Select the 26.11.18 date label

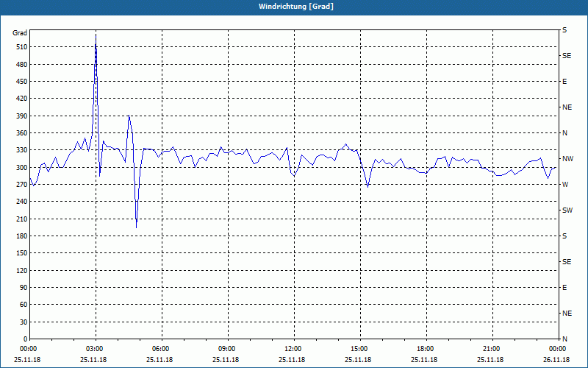tap(556, 360)
